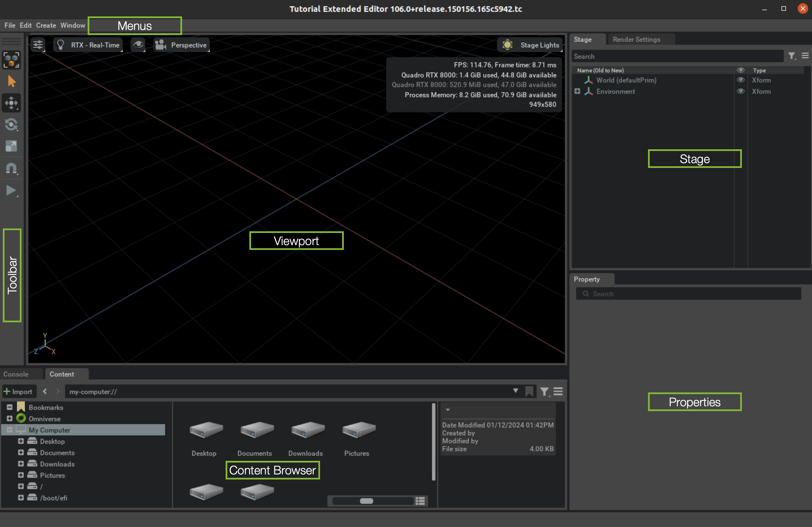Select the Scale tool in the toolbar
The height and width of the screenshot is (527, 812).
pos(11,146)
